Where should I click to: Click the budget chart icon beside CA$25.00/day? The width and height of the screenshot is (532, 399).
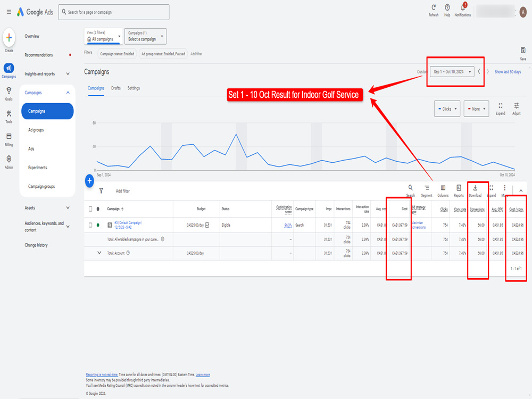coord(207,225)
